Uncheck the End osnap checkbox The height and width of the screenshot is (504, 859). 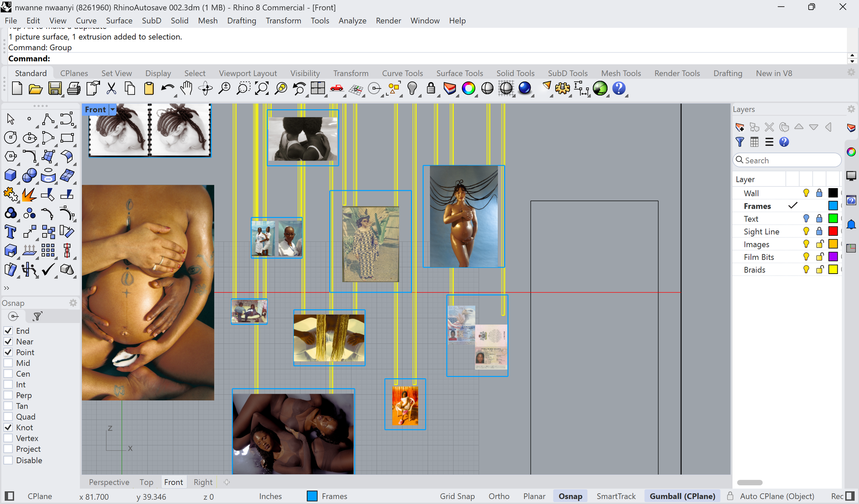pos(8,331)
